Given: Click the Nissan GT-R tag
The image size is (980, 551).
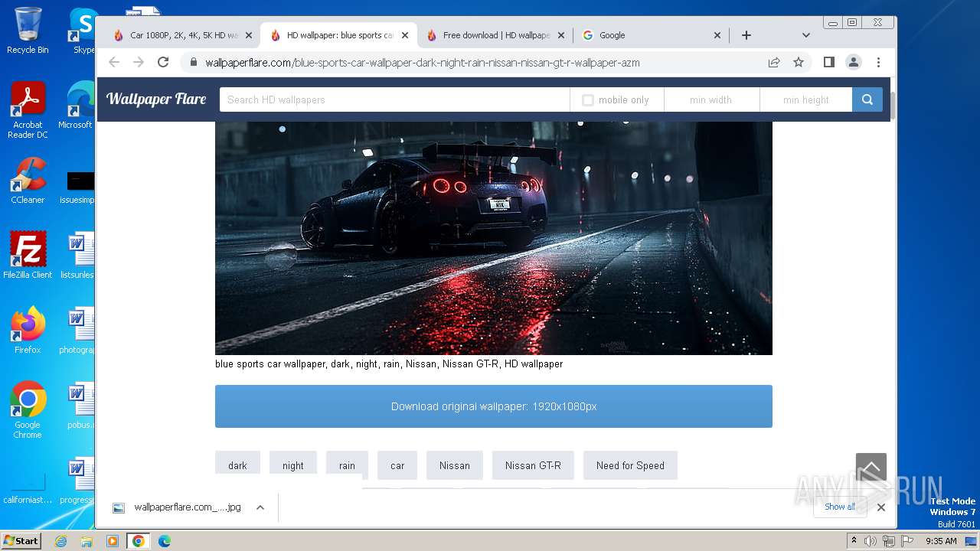Looking at the screenshot, I should tap(533, 465).
